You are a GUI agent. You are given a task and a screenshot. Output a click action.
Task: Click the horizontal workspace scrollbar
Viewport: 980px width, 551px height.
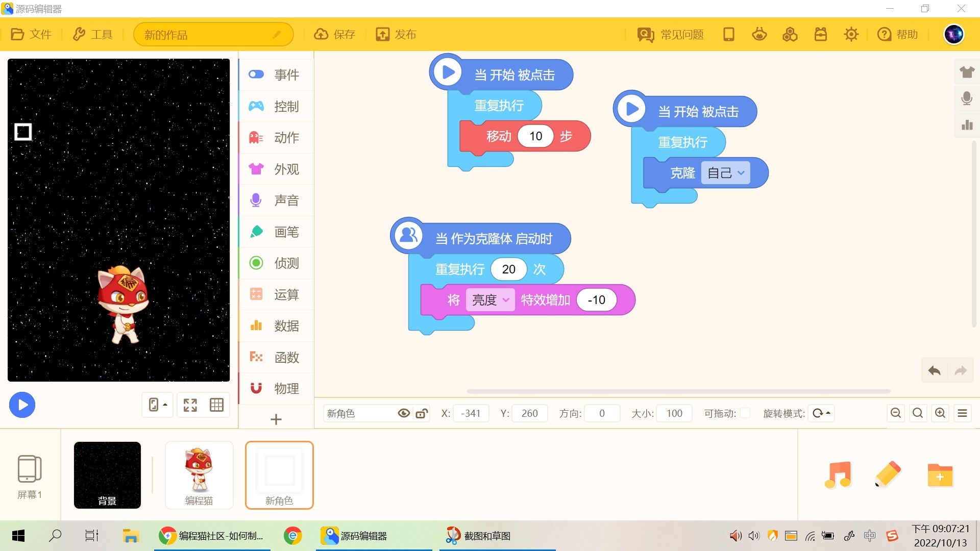click(x=679, y=391)
